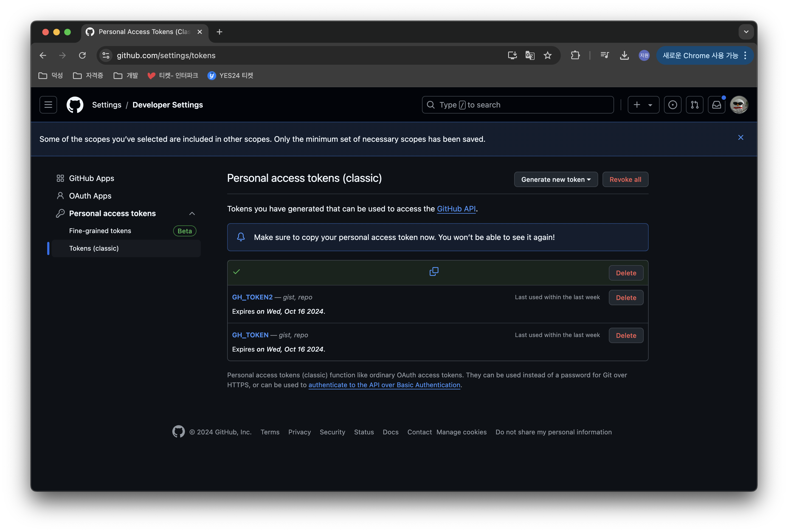Open the Chrome tab search dropdown arrow
Screen dimensions: 788x532
tap(746, 32)
